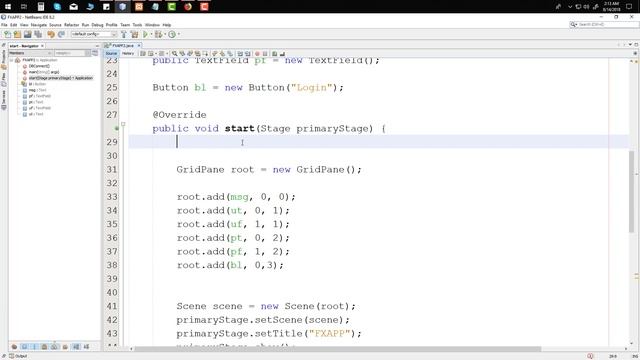
Task: Open the Edit menu
Action: [x=13, y=25]
